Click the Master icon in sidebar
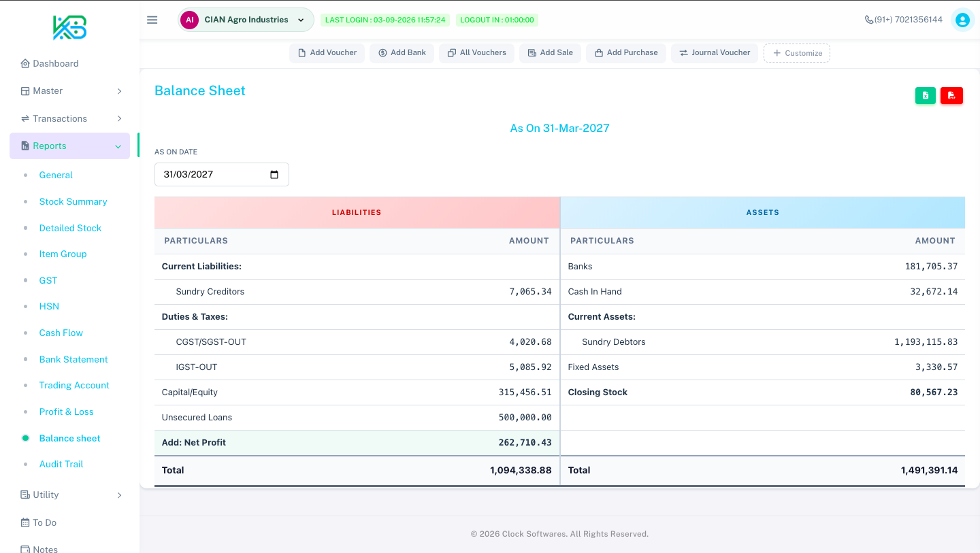This screenshot has width=980, height=553. (25, 90)
